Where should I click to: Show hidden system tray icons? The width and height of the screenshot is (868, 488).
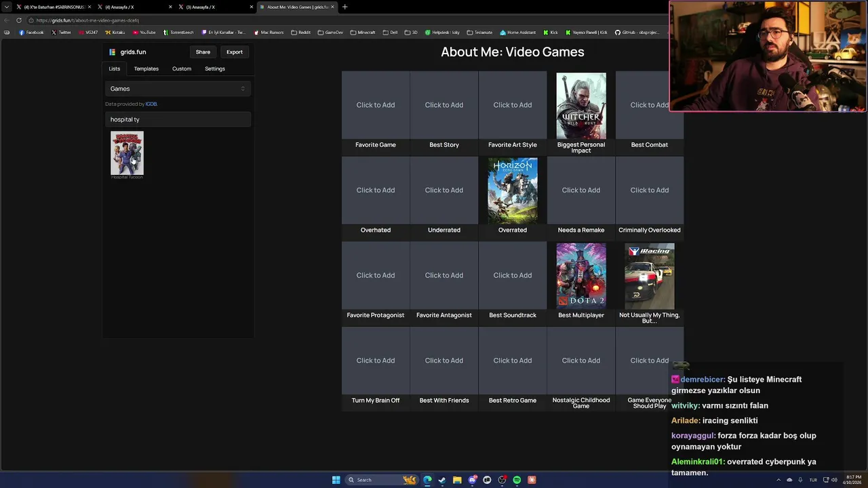click(778, 480)
